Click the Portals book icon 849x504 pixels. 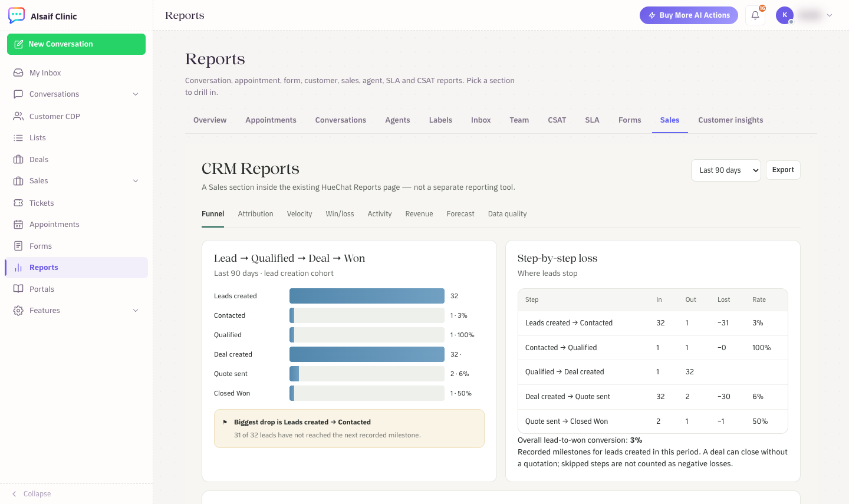(18, 289)
